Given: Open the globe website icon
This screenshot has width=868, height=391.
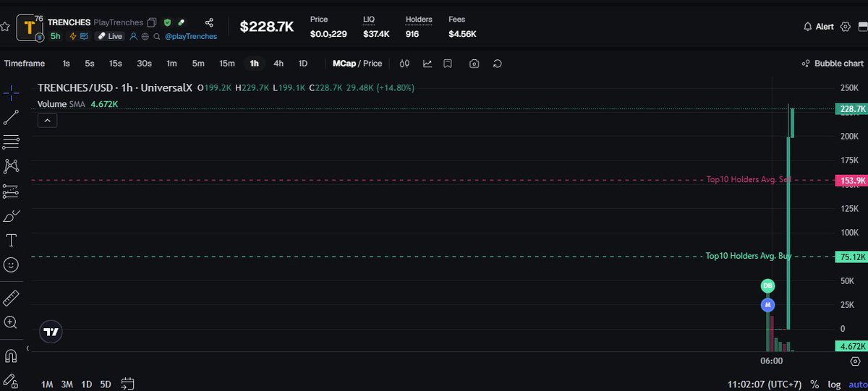Looking at the screenshot, I should tap(145, 36).
